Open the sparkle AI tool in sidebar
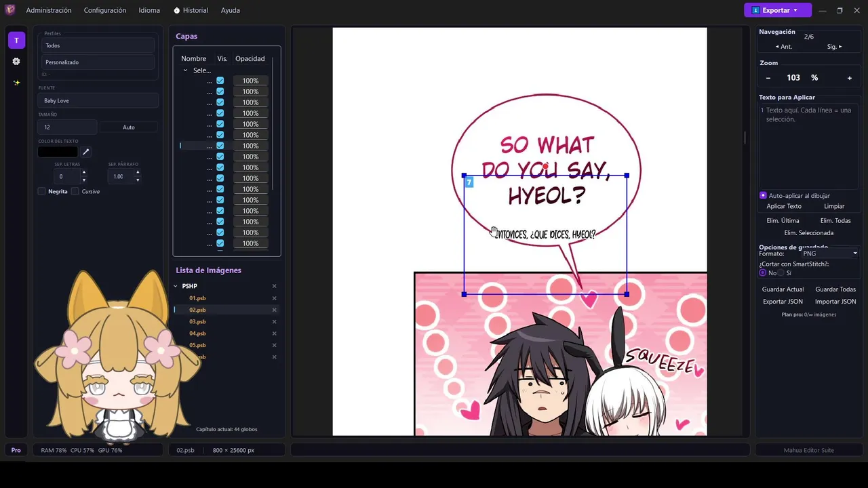 click(x=16, y=83)
